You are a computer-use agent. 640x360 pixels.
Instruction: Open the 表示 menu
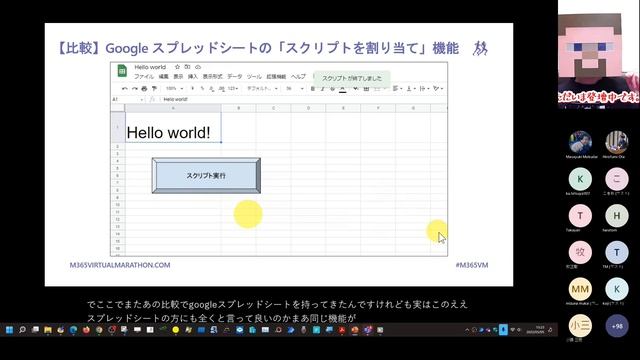pyautogui.click(x=178, y=77)
